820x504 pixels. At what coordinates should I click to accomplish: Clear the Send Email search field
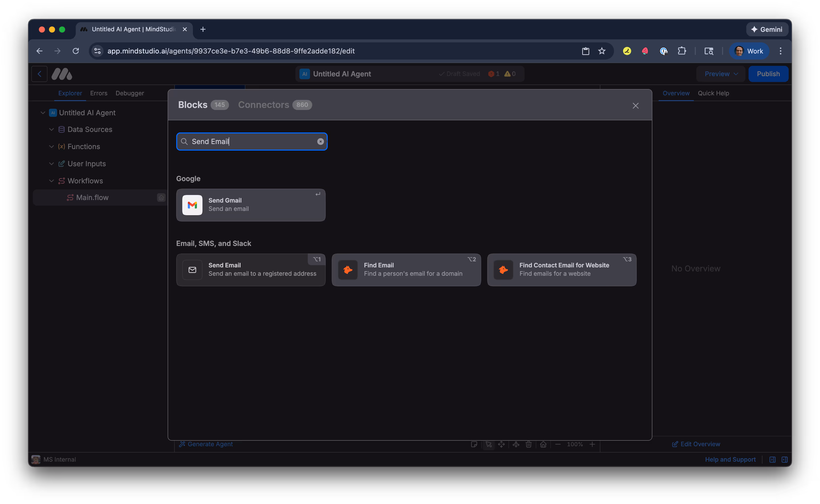pos(321,141)
